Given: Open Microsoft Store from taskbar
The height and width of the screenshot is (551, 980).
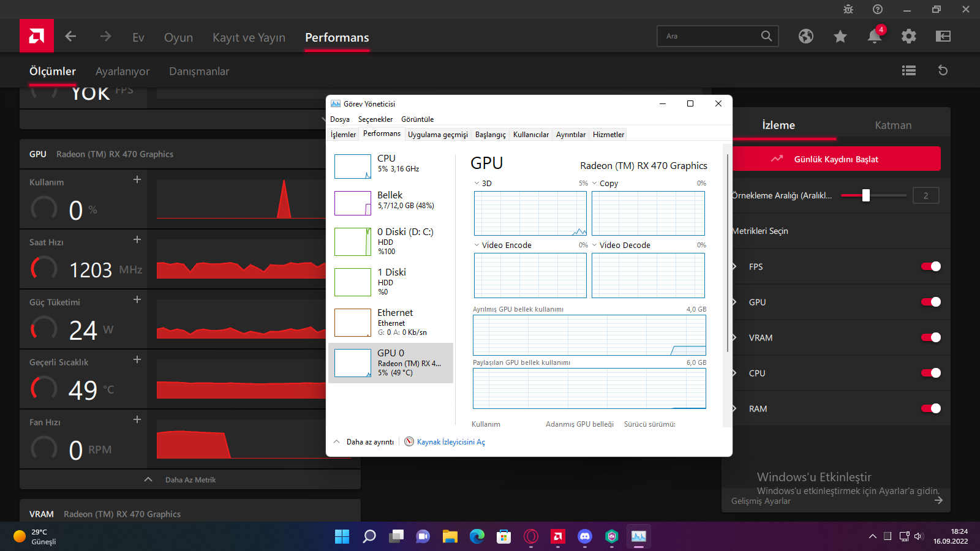Looking at the screenshot, I should (x=504, y=536).
